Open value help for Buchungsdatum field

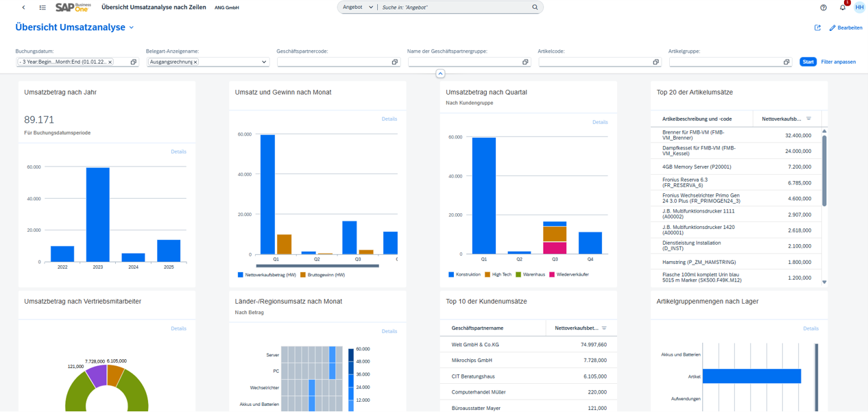134,62
